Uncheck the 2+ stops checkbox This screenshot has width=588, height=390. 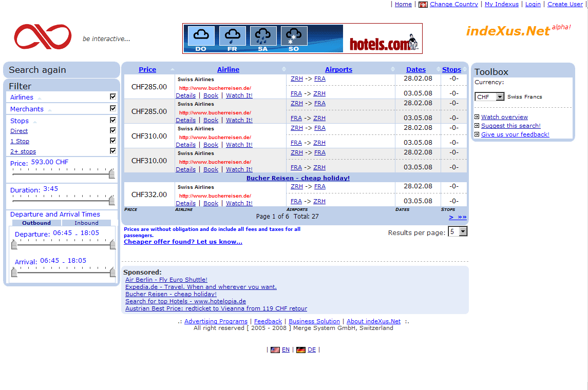(x=113, y=150)
